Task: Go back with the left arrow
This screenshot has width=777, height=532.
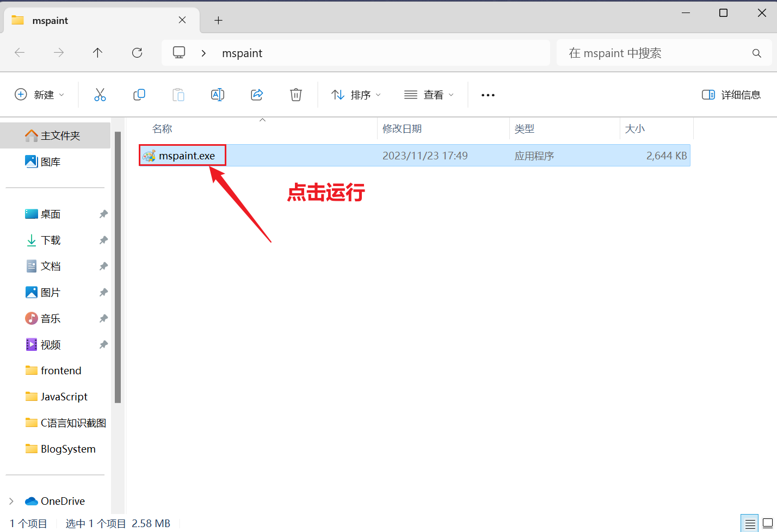Action: click(20, 53)
